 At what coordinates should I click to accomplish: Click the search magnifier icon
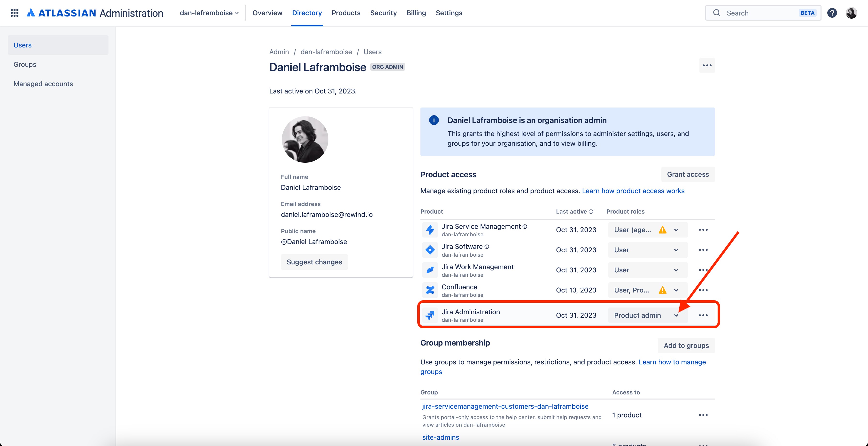click(717, 13)
